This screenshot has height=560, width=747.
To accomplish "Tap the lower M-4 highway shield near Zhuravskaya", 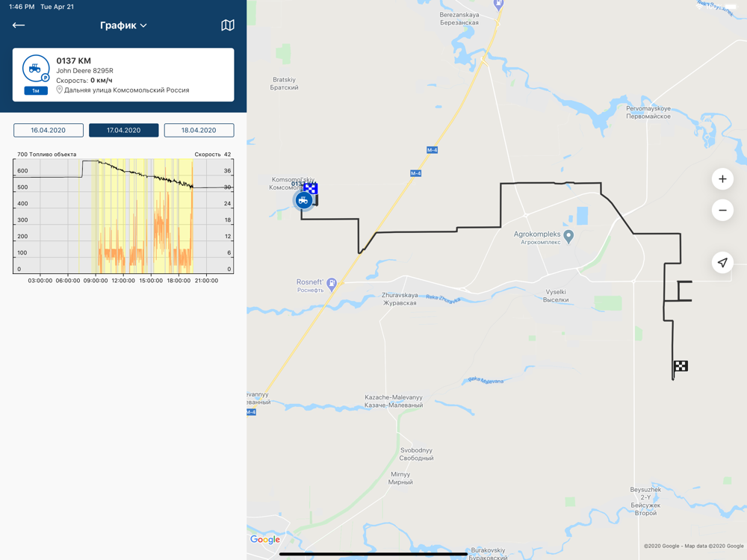I will (x=415, y=173).
